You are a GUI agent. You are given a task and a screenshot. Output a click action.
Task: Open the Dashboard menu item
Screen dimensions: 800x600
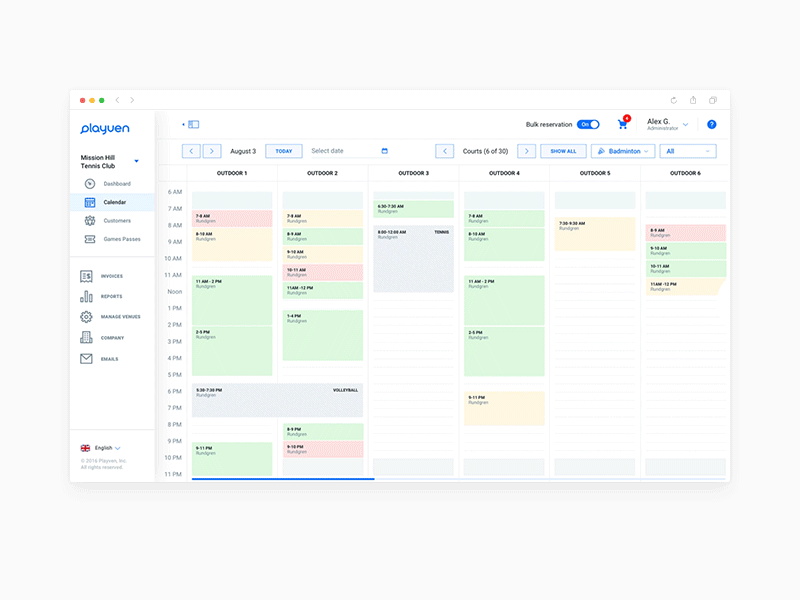click(x=117, y=184)
